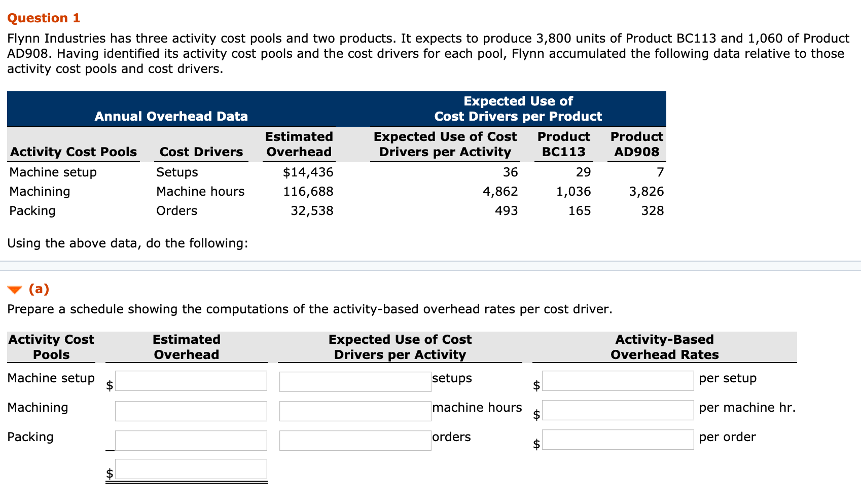The width and height of the screenshot is (861, 504).
Task: Click the Packing Estimated Overhead input field
Action: point(191,441)
